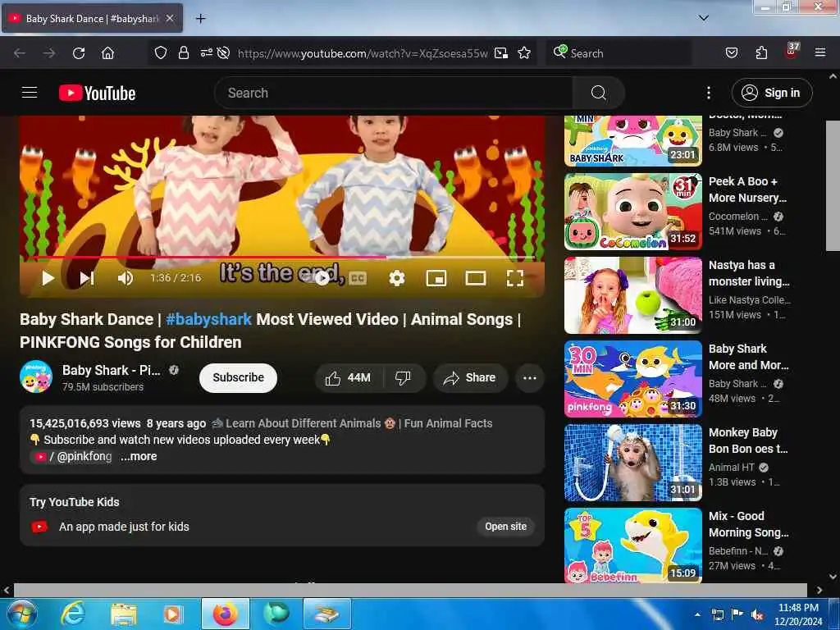Screen dimensions: 840x630
Task: Open the #babyshark hashtag link
Action: point(208,319)
